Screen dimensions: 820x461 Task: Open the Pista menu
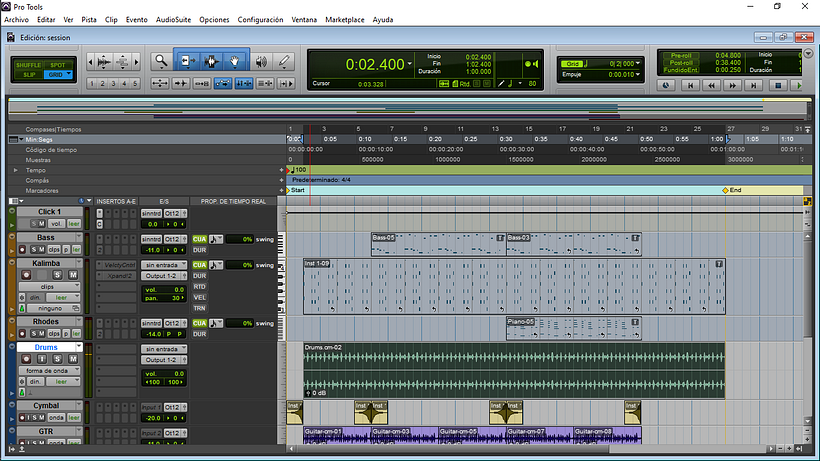pos(89,19)
